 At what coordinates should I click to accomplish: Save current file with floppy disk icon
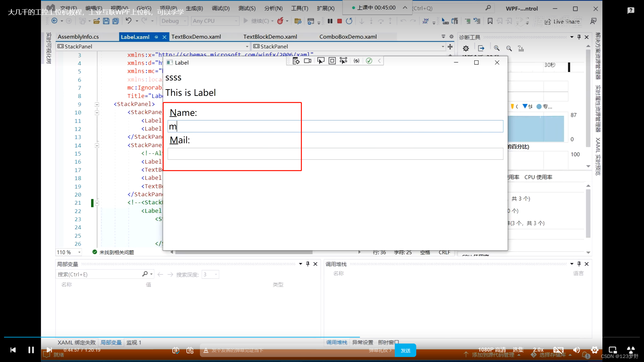(x=106, y=21)
